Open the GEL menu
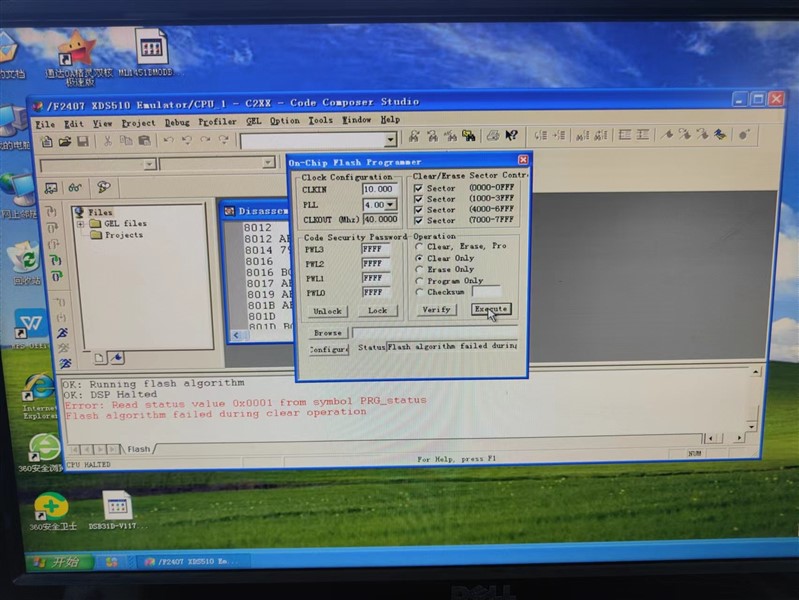 pyautogui.click(x=253, y=121)
